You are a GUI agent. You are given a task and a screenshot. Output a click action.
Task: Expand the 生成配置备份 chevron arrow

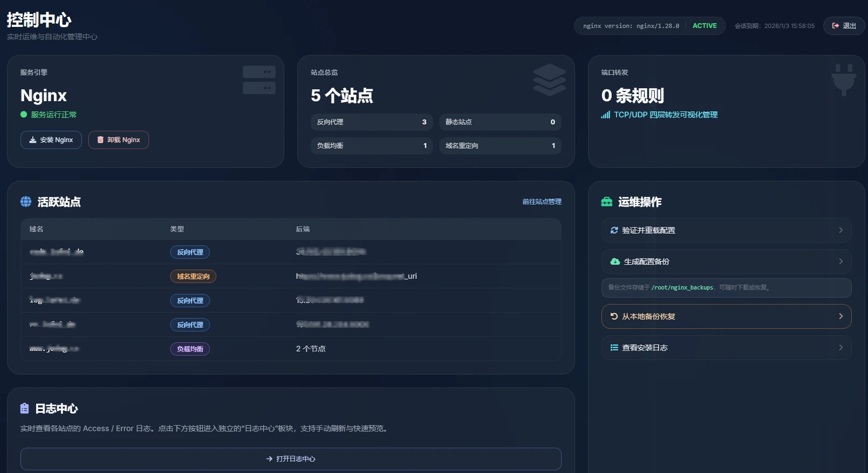click(x=841, y=262)
